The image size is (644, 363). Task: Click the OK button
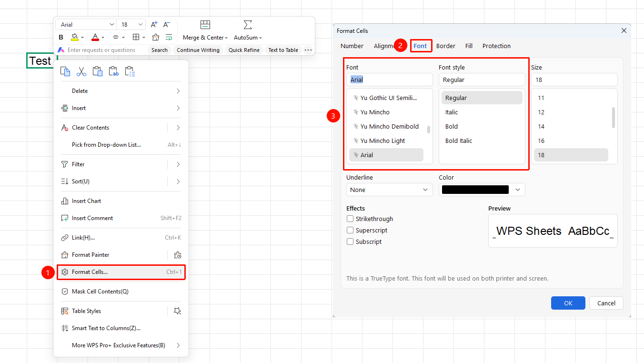[568, 303]
